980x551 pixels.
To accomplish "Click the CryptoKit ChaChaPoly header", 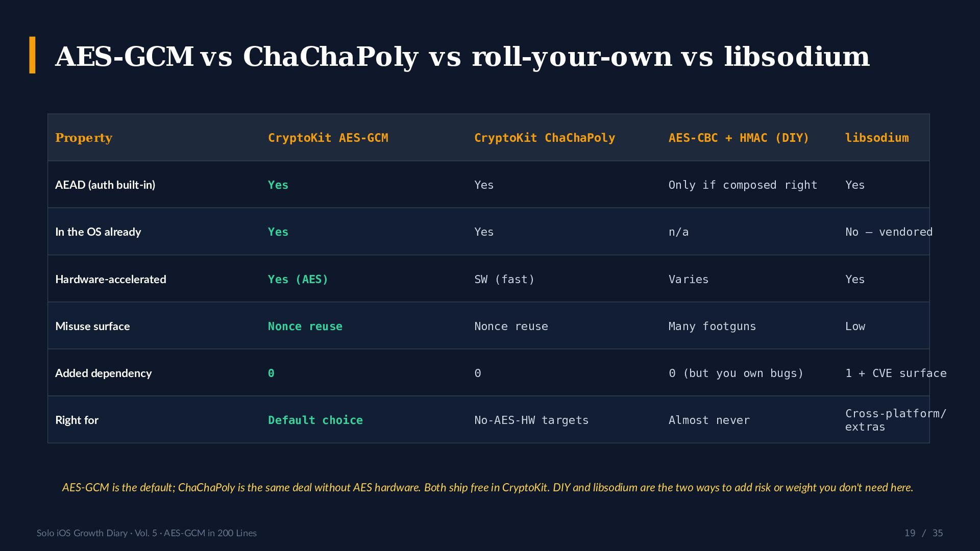I will coord(545,138).
